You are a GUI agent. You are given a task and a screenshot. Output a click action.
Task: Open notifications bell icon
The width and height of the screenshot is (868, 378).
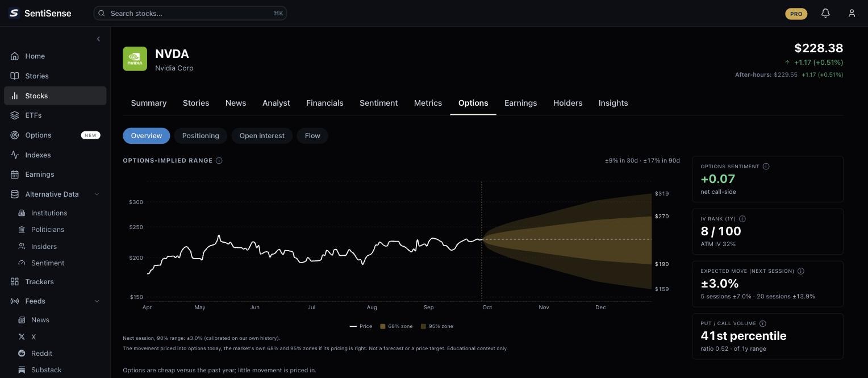[825, 13]
